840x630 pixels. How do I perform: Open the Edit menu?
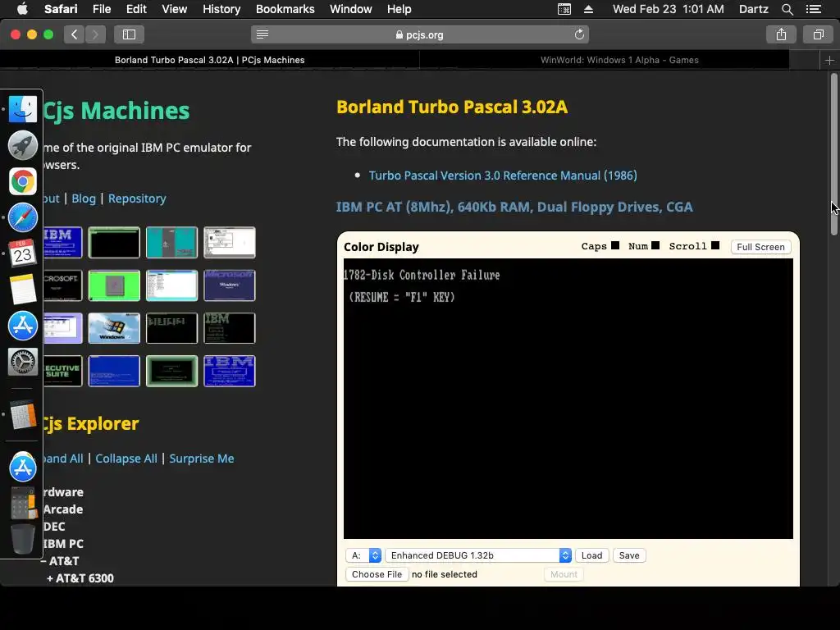pos(136,9)
